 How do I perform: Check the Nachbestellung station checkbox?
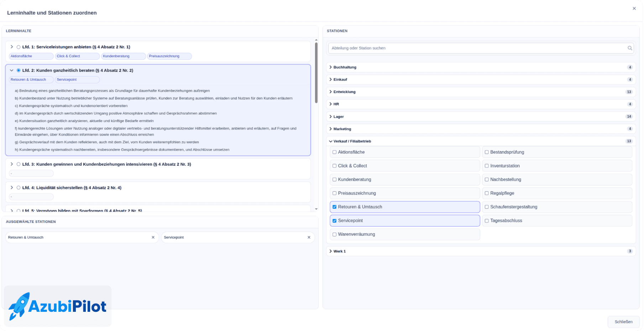(487, 180)
